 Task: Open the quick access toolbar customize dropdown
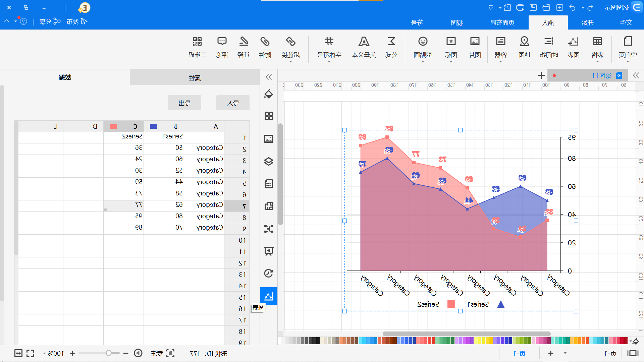pos(491,7)
